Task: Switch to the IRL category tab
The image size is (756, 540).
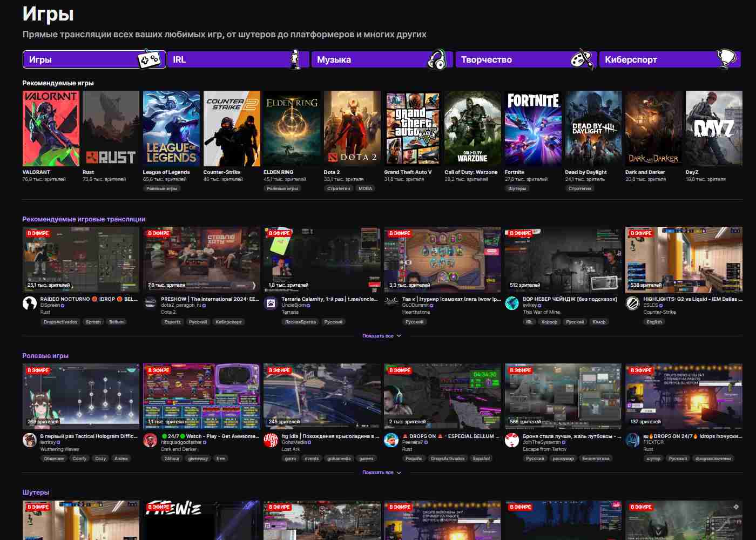Action: click(238, 59)
